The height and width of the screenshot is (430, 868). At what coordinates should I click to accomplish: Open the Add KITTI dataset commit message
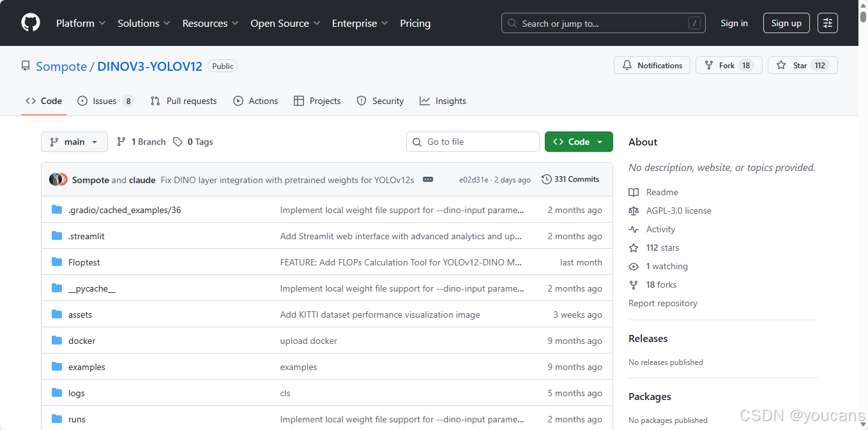[380, 315]
